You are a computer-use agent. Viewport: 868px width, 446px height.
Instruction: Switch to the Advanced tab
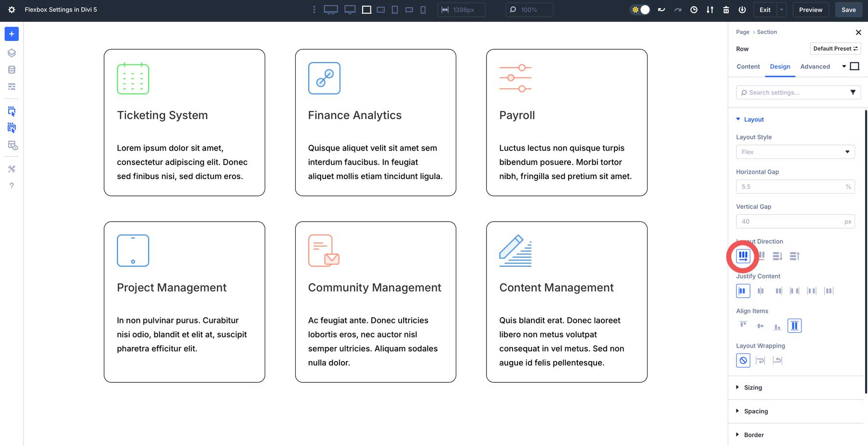tap(815, 67)
